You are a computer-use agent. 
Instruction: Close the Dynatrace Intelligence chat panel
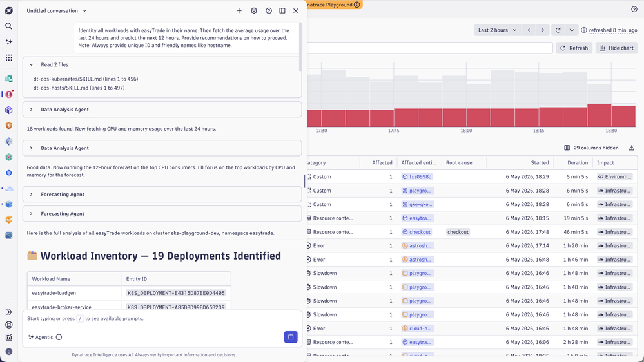(x=296, y=11)
